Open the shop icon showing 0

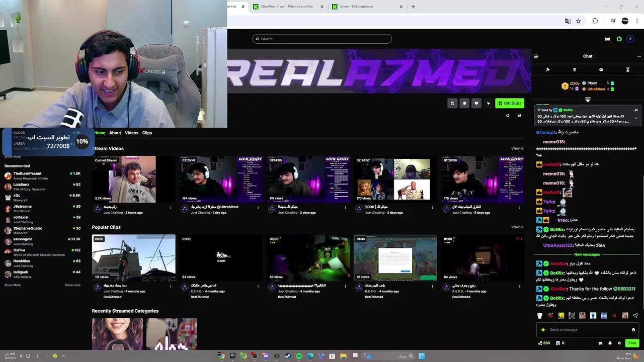tap(560, 343)
